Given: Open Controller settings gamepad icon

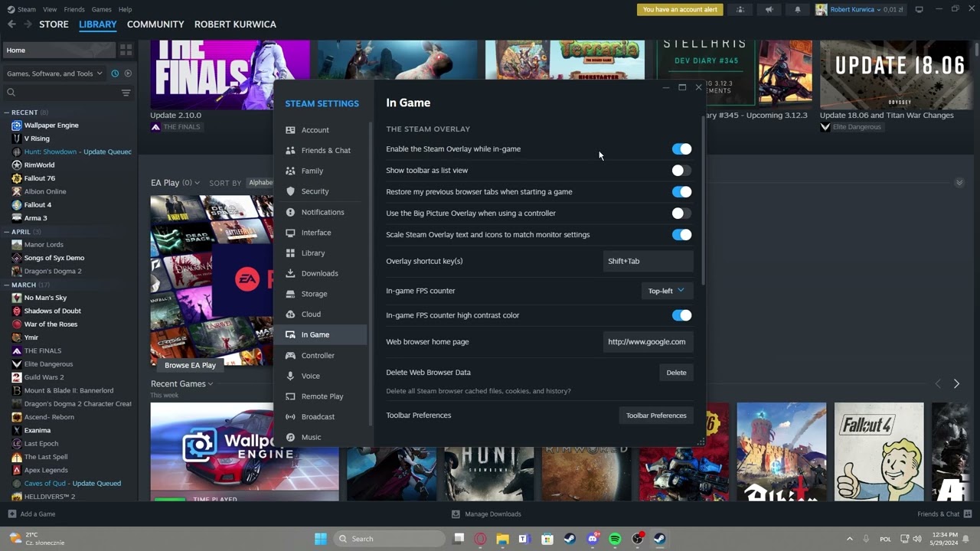Looking at the screenshot, I should tap(290, 355).
